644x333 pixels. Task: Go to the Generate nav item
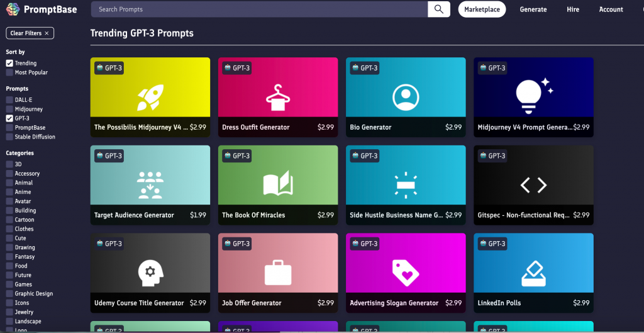(533, 9)
